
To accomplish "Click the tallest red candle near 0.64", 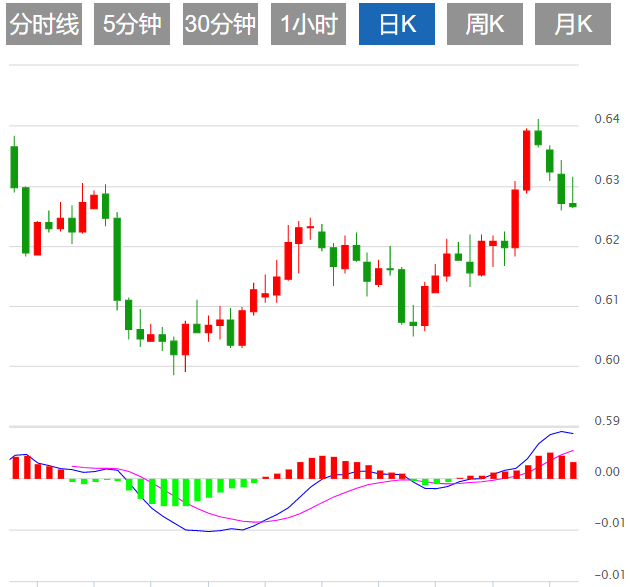I will pyautogui.click(x=526, y=160).
